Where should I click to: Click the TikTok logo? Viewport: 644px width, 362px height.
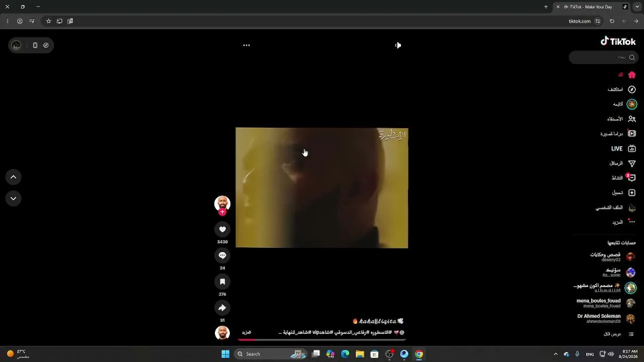618,41
